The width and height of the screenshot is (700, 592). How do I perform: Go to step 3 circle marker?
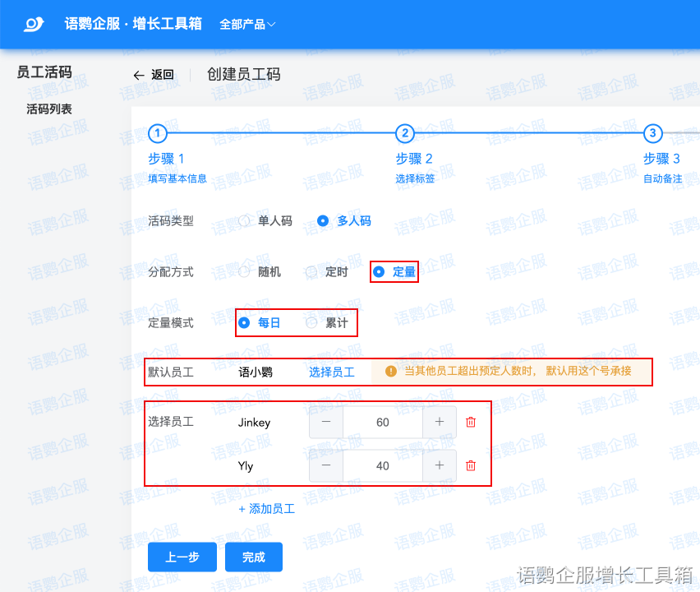click(x=652, y=133)
